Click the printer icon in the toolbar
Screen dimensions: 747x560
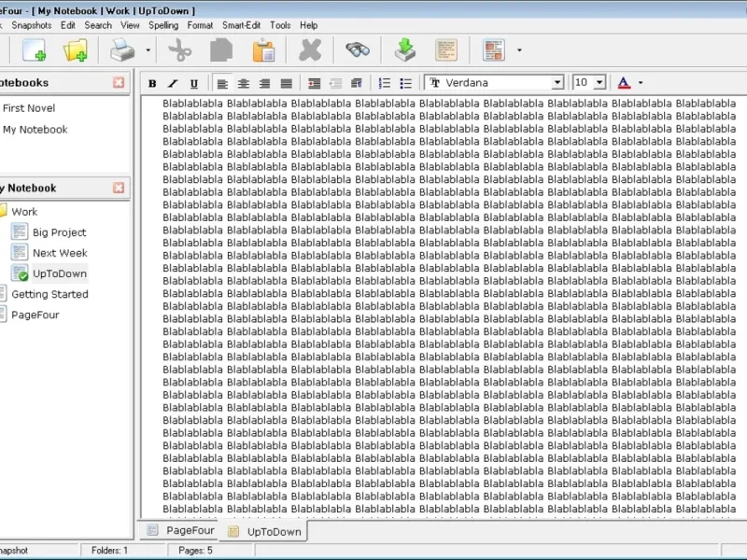(122, 50)
